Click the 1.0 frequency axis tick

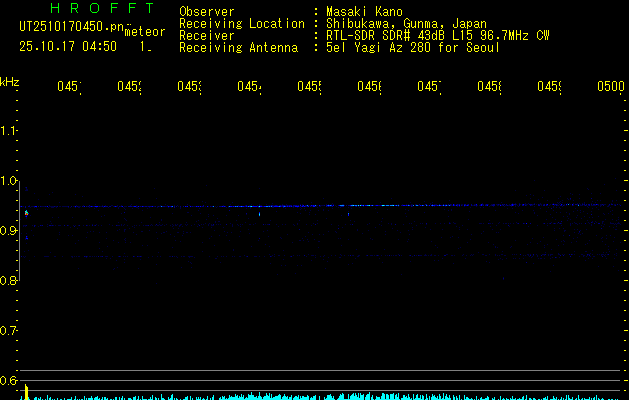(9, 181)
